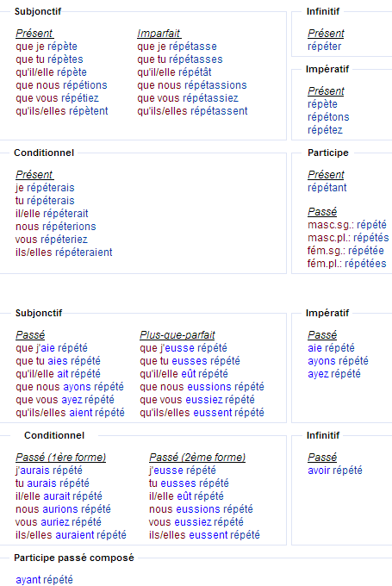Click 'que vous répétiez' in Subjonctif Présent
The image size is (392, 586).
point(57,98)
